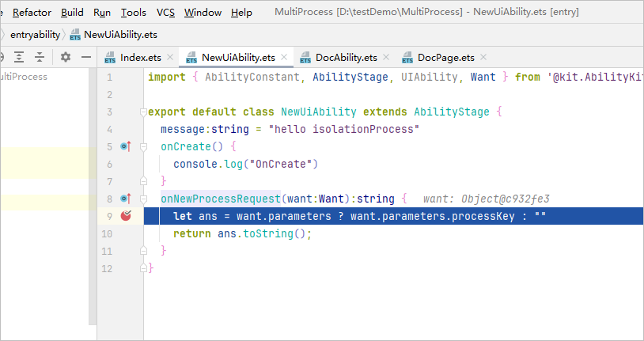Close the Index.ets tab
This screenshot has width=644, height=341.
click(170, 58)
